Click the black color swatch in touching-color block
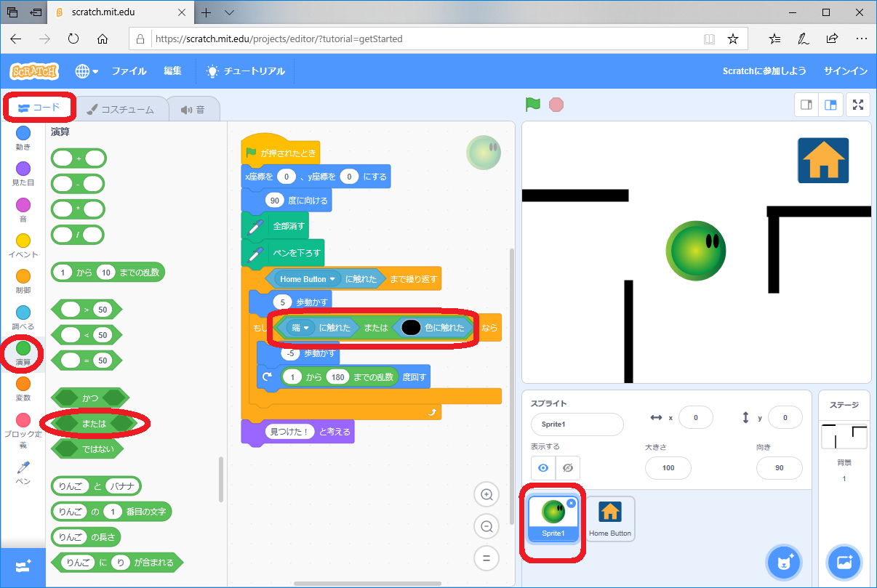 pyautogui.click(x=410, y=328)
